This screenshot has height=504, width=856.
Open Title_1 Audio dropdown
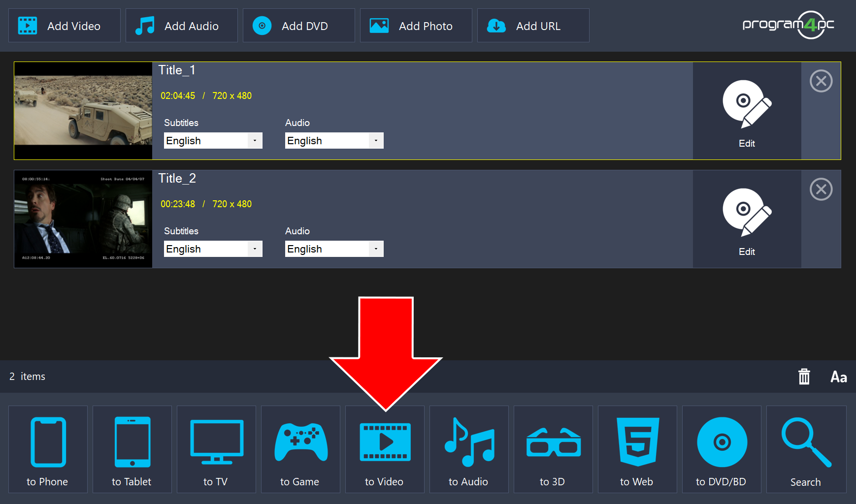click(x=334, y=141)
